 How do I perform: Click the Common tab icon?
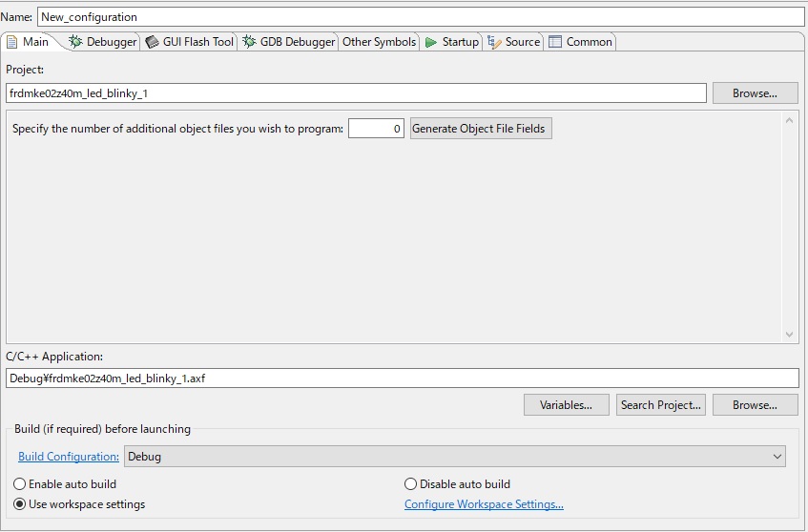point(555,42)
